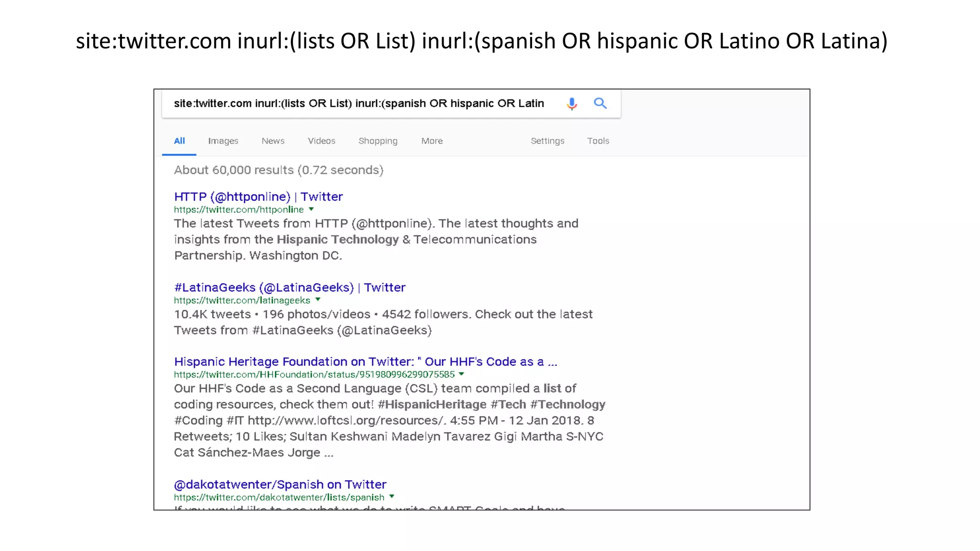Screen dimensions: 980x551
Task: Click the https://twitter.com/httponline green URL
Action: tap(239, 209)
